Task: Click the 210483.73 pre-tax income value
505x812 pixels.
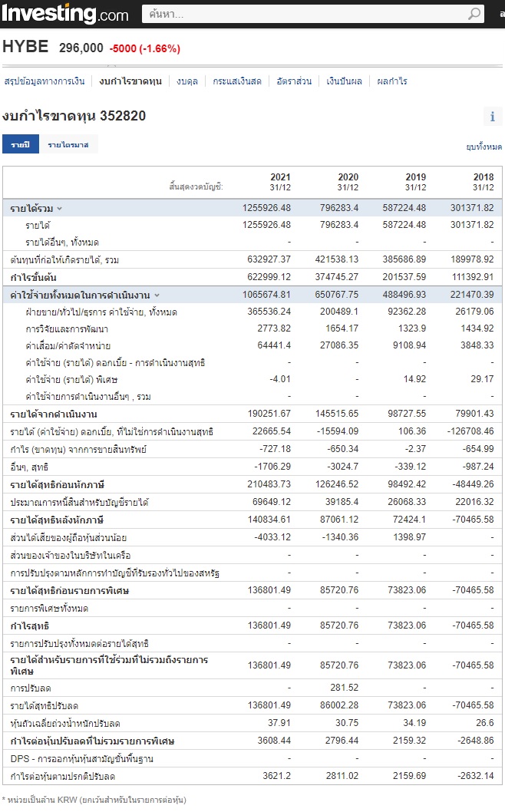Action: (269, 484)
